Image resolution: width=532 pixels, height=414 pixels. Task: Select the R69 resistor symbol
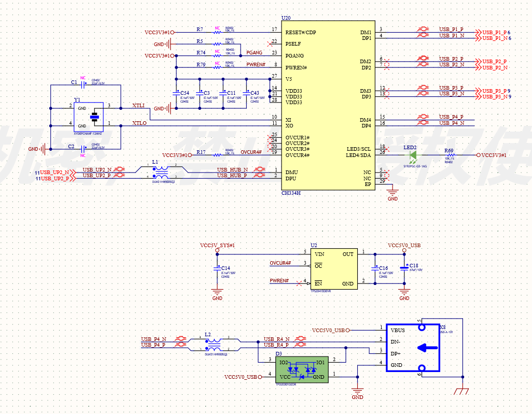[x=451, y=155]
